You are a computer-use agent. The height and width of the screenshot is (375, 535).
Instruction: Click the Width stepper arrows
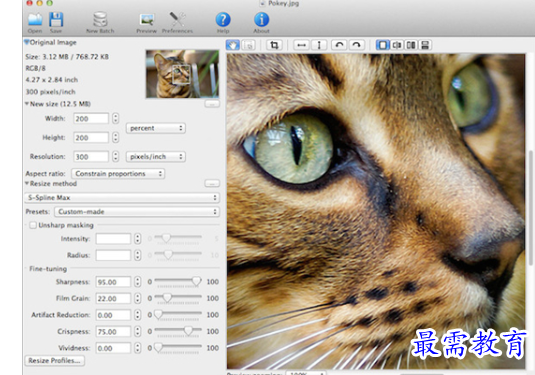(x=116, y=119)
